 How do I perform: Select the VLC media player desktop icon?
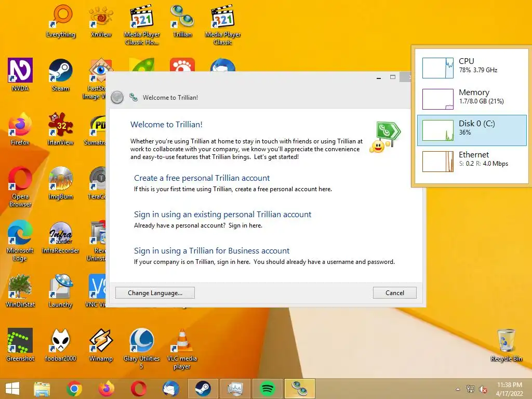point(182,349)
